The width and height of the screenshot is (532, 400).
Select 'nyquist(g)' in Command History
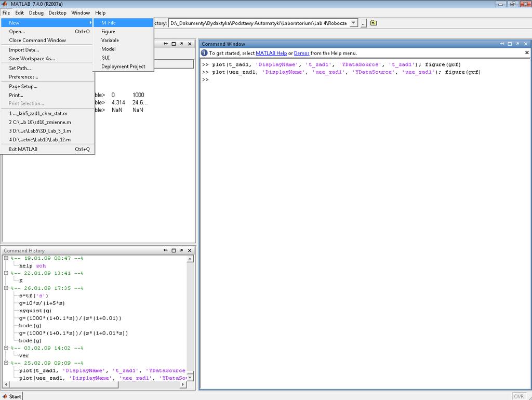tap(35, 311)
